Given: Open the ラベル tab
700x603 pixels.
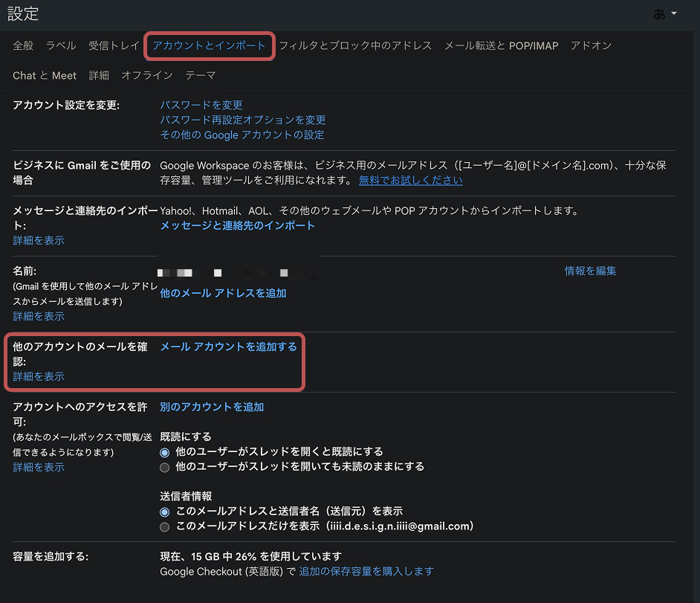Looking at the screenshot, I should [x=60, y=45].
